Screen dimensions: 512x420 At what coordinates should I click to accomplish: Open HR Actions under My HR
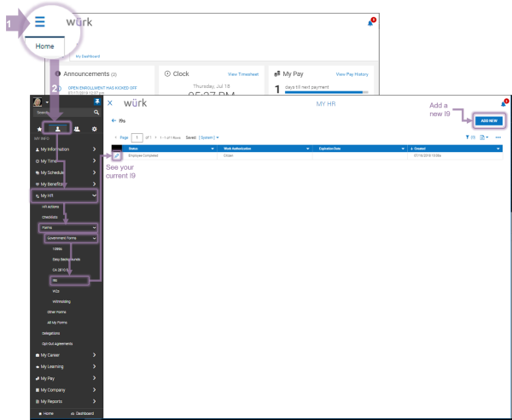[50, 207]
